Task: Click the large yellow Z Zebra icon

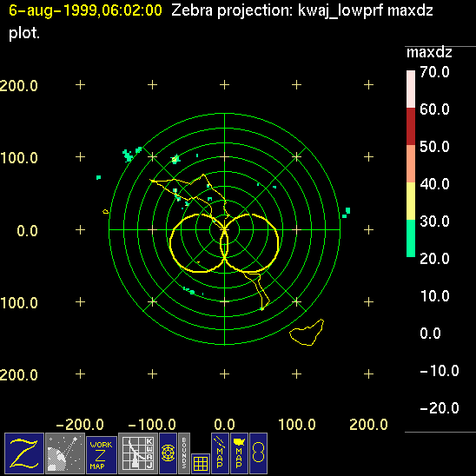Action: [24, 453]
